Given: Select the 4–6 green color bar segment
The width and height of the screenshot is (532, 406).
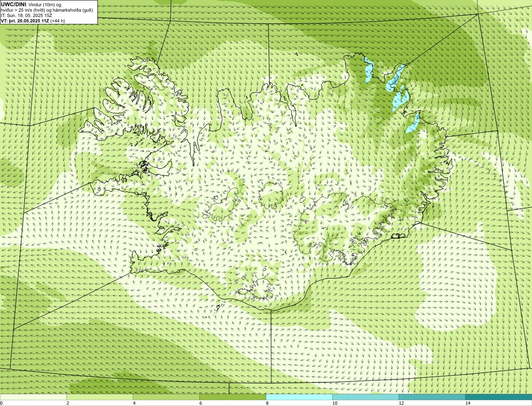Looking at the screenshot, I should (x=166, y=397).
